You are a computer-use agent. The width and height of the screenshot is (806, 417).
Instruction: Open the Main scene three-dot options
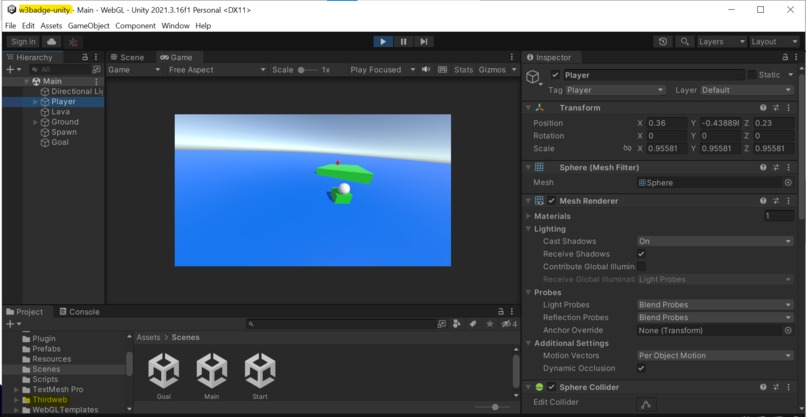(96, 81)
